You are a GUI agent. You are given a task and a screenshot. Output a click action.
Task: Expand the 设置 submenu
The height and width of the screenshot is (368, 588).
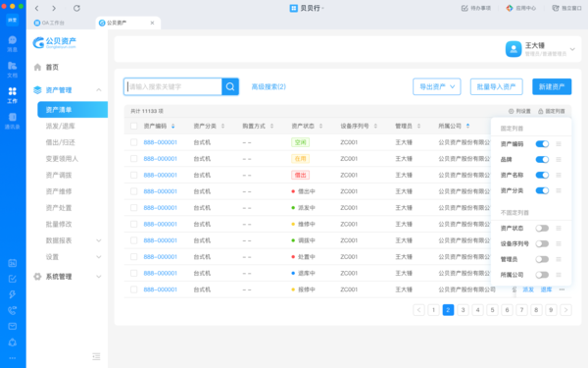pos(99,257)
